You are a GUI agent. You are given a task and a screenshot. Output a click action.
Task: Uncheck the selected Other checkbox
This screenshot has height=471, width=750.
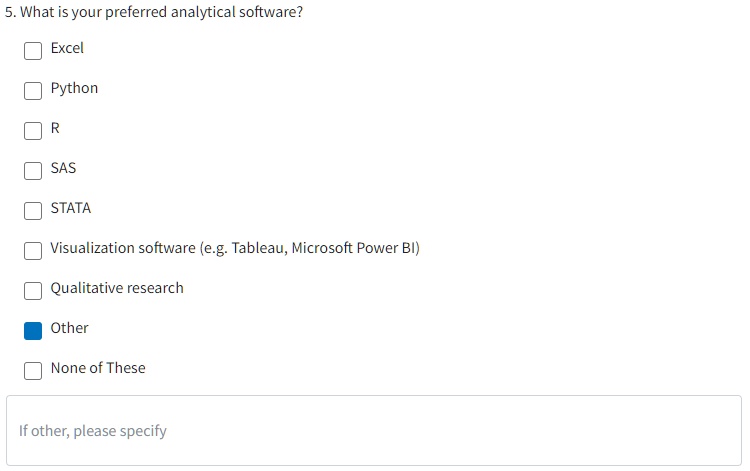[x=33, y=330]
